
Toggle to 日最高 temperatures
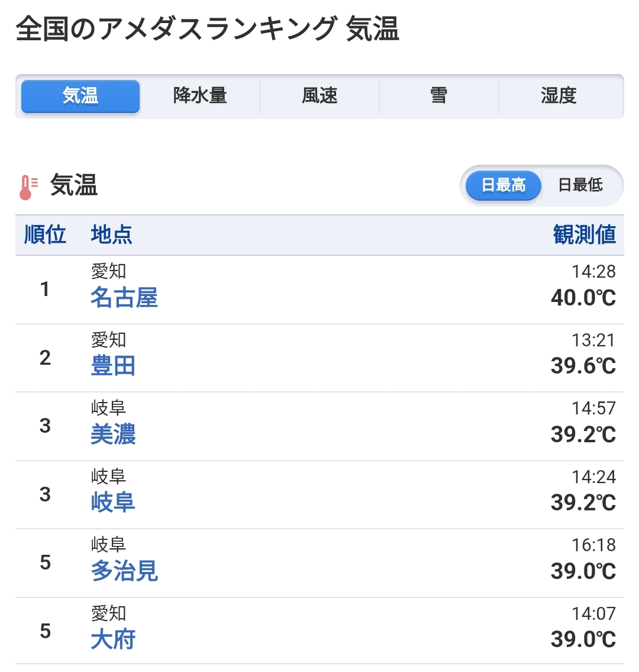503,185
